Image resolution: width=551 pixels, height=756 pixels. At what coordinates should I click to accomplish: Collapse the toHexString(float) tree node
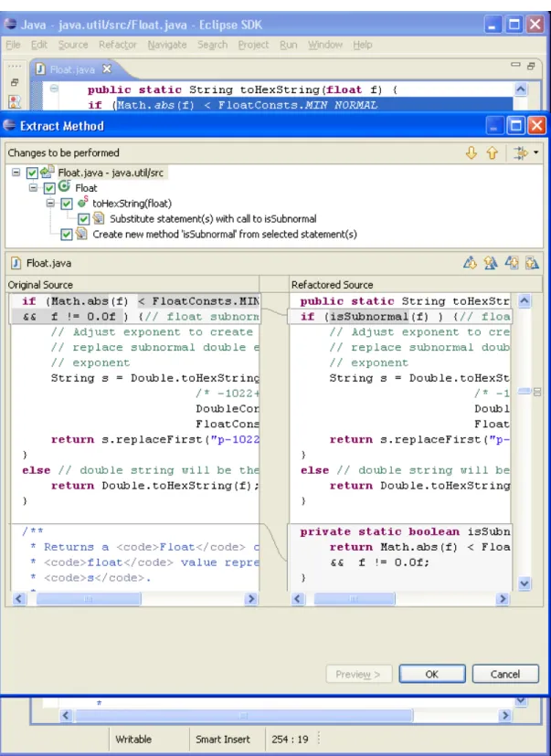click(x=50, y=203)
